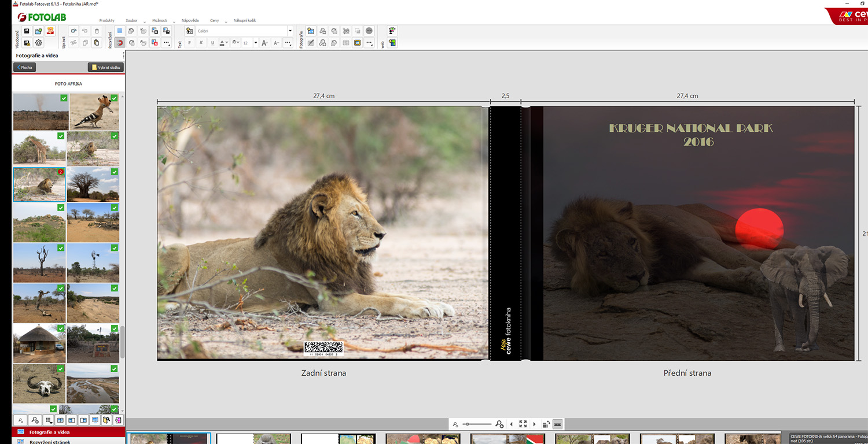The image size is (868, 444).
Task: Toggle underline text formatting
Action: (x=212, y=43)
